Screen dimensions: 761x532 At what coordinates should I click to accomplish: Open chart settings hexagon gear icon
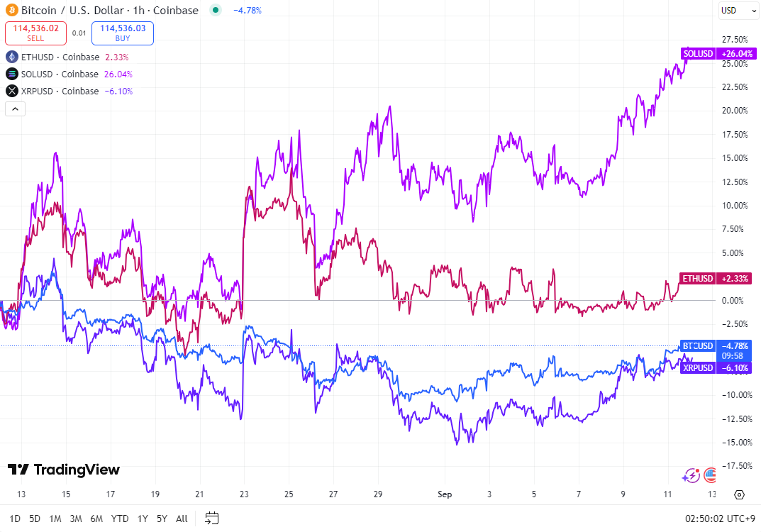pyautogui.click(x=739, y=494)
